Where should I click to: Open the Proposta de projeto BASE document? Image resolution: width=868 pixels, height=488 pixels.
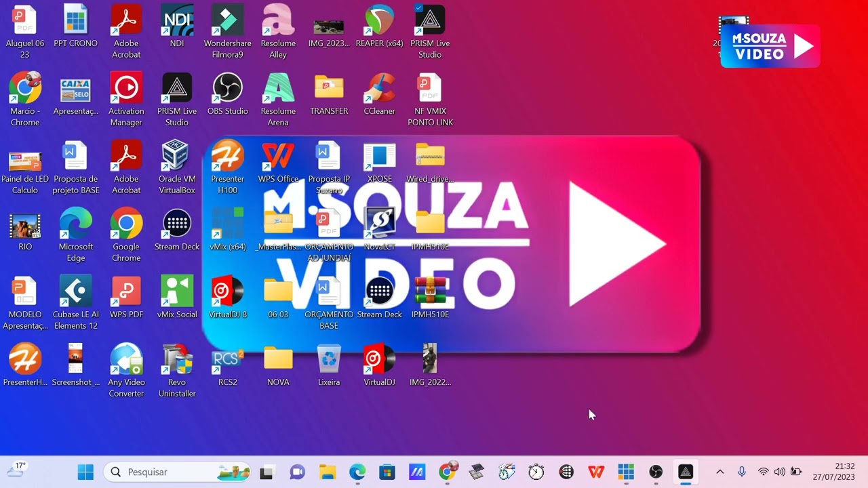point(75,167)
